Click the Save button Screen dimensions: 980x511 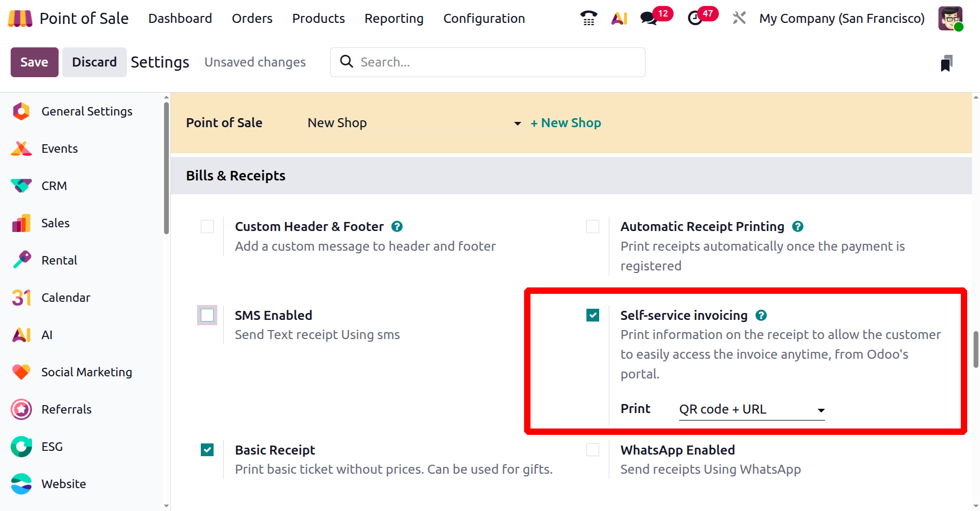[x=34, y=62]
